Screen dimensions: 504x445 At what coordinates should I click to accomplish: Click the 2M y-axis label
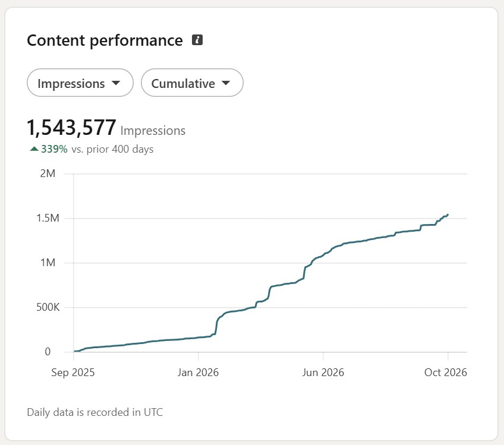click(48, 173)
